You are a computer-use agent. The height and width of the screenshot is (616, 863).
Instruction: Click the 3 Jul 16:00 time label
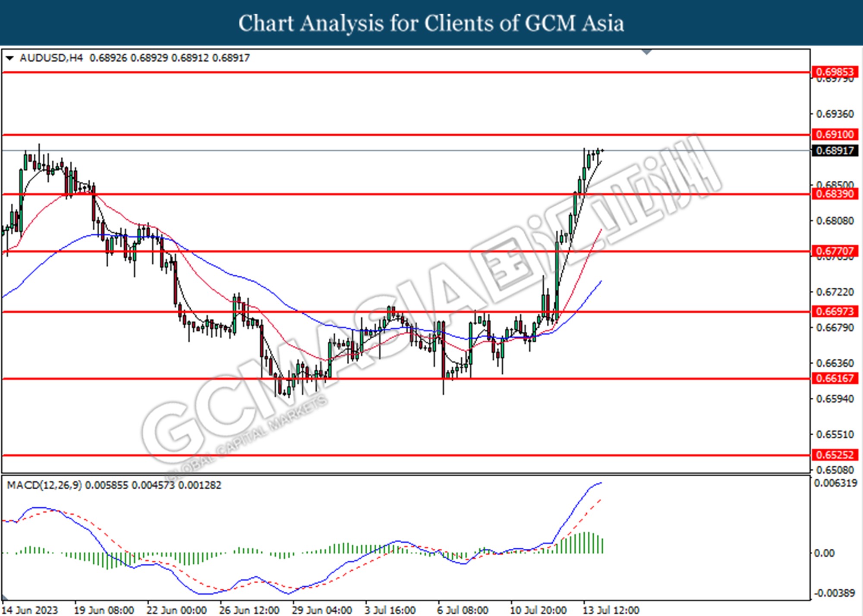(390, 610)
